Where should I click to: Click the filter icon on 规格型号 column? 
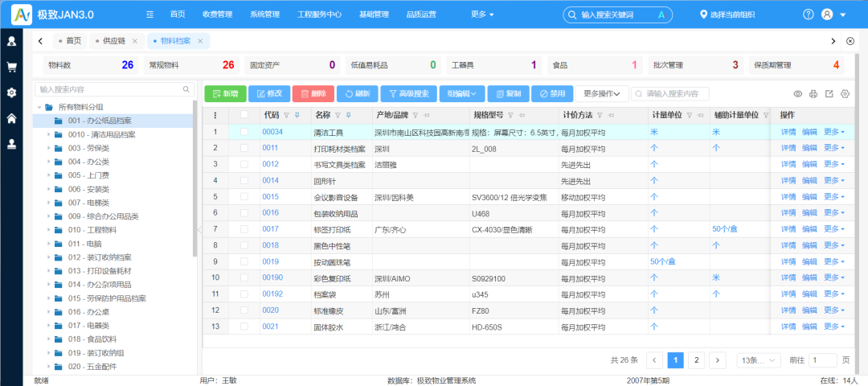510,115
